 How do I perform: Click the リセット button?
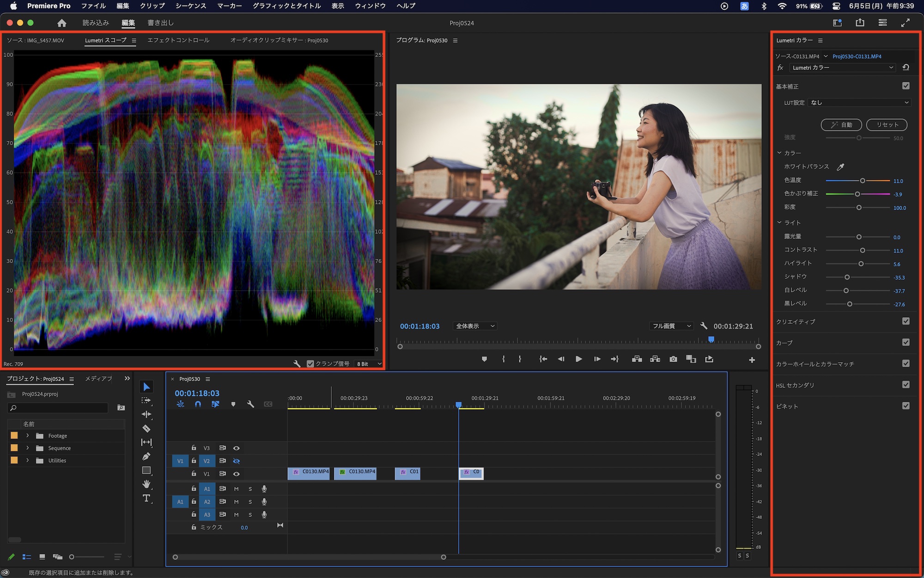pos(887,125)
